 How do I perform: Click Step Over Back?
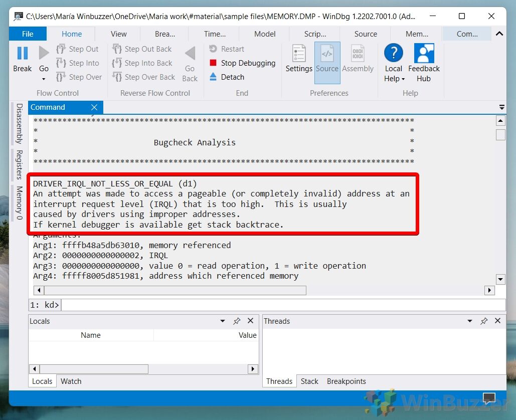pos(144,77)
